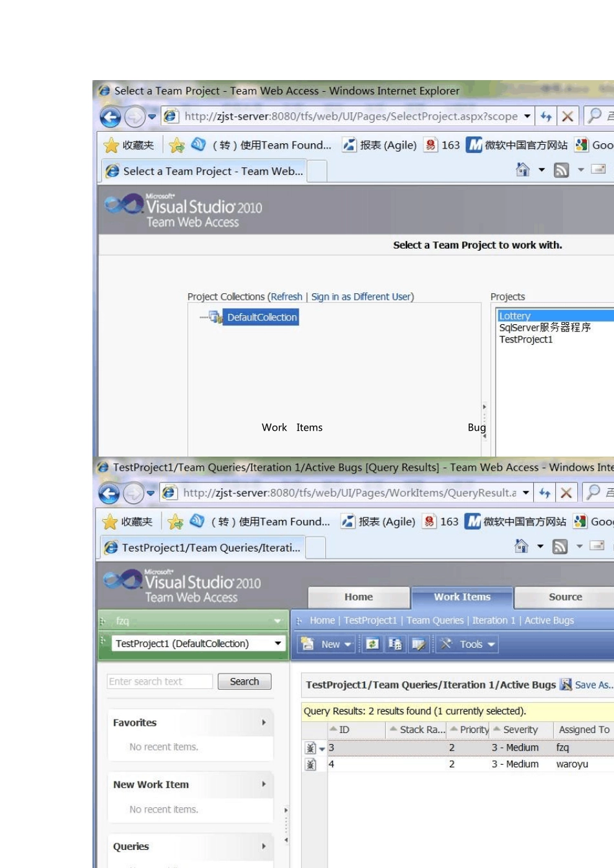Open address bar dropdown in Select a Team Project window
The image size is (614, 868).
tap(527, 116)
